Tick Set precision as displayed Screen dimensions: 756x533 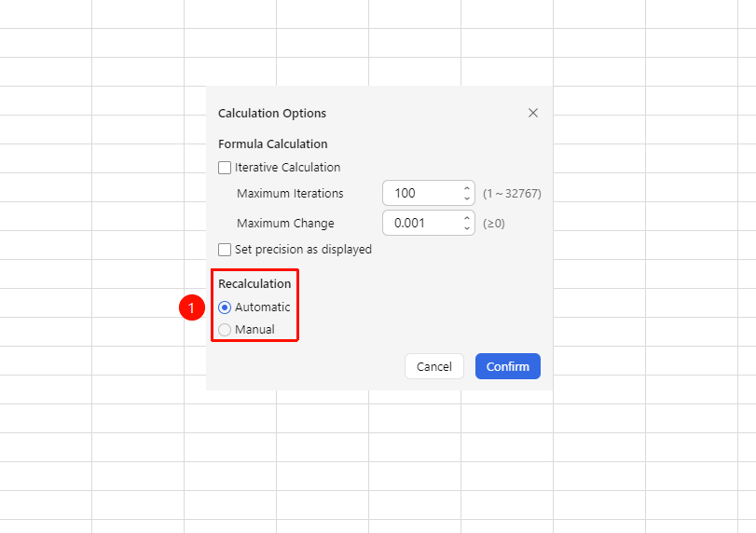pyautogui.click(x=225, y=250)
